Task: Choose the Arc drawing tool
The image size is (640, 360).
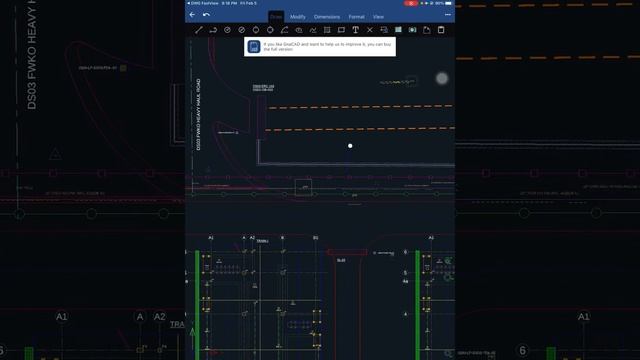Action: 284,30
